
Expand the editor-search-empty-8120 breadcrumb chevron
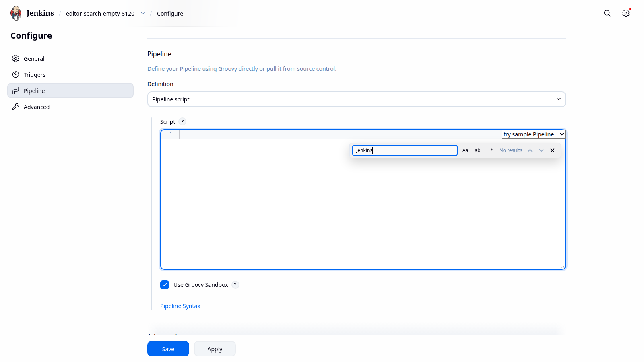143,13
